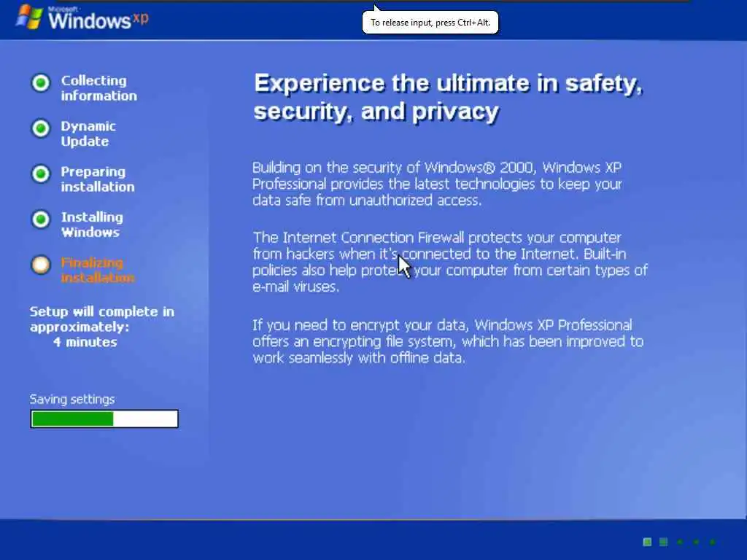Click the first green square page indicator

[x=647, y=542]
